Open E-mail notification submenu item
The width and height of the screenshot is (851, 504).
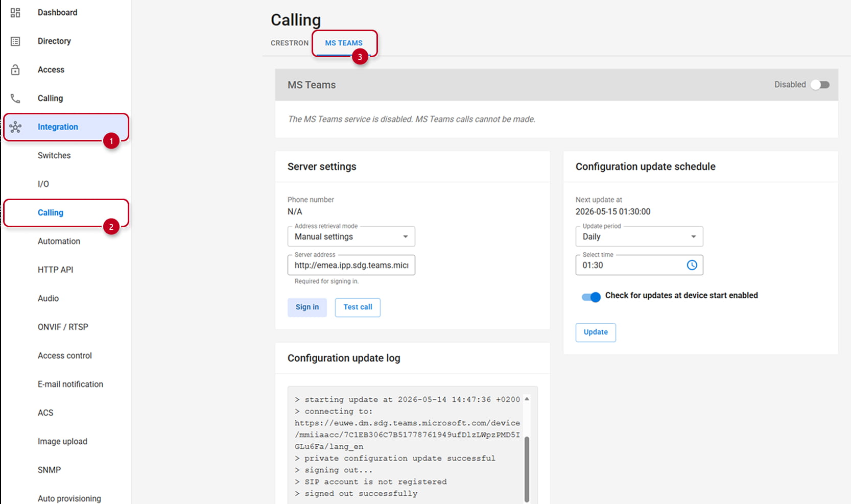[x=70, y=384]
